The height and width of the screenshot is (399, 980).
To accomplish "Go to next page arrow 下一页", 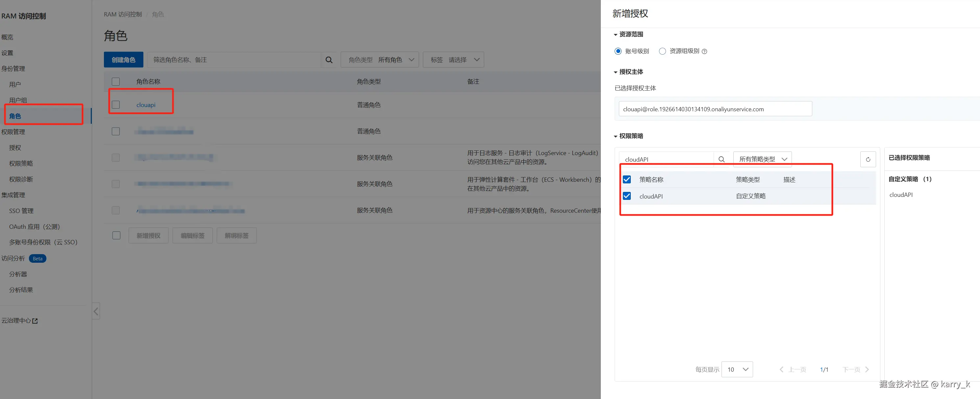I will 867,369.
